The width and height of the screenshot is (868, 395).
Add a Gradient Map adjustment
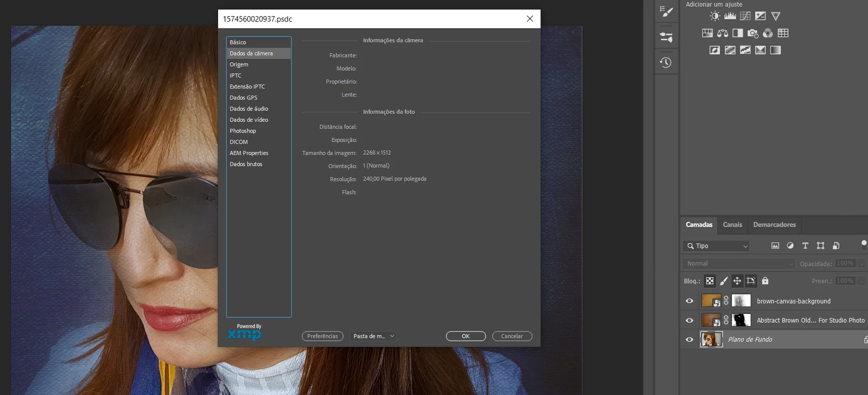pos(775,50)
